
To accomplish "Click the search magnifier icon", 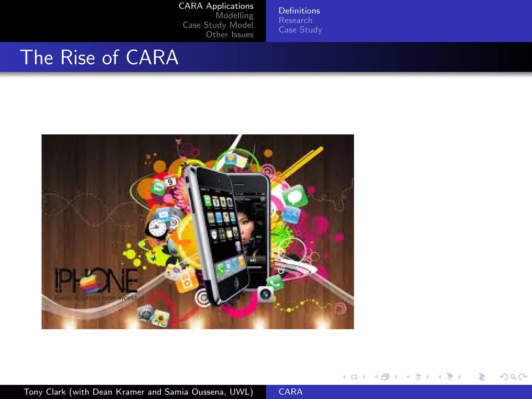I will tap(513, 377).
